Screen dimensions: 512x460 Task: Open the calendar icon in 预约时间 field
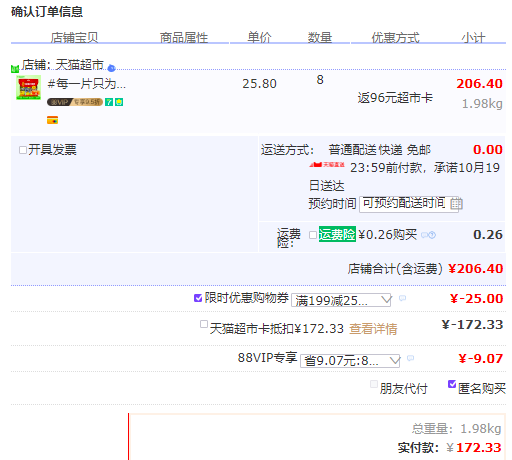pos(456,203)
